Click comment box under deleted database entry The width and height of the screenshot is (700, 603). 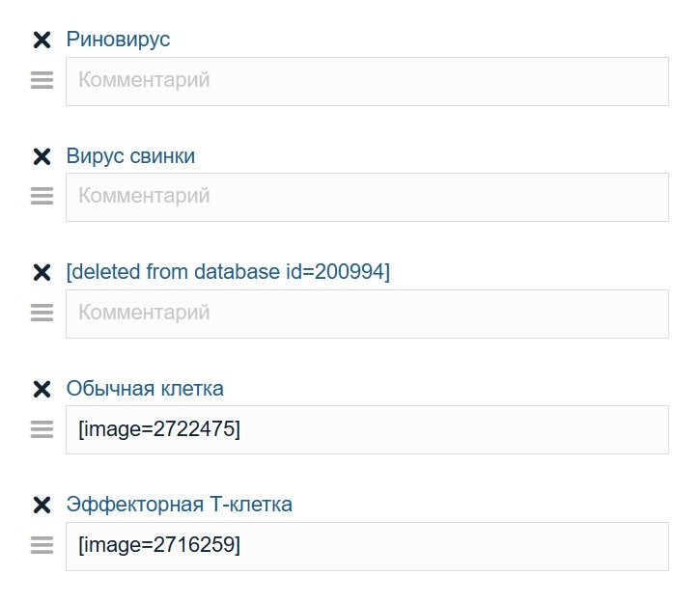367,314
